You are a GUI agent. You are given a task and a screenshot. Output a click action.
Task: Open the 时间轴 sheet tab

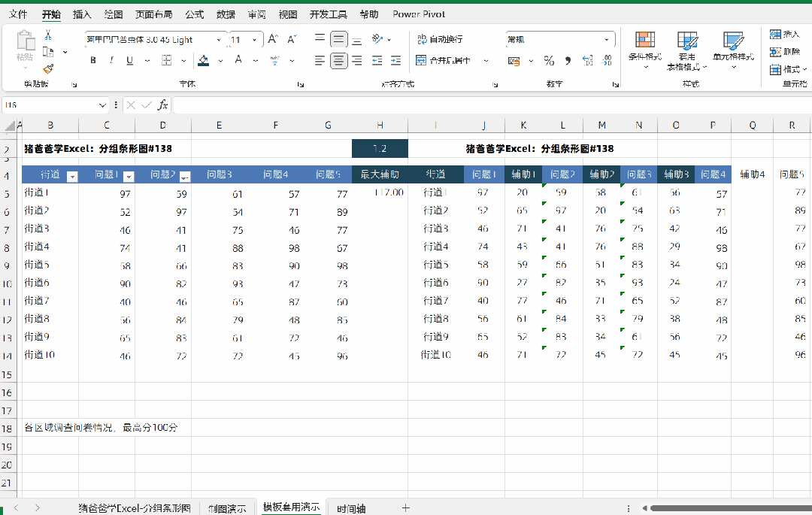pyautogui.click(x=351, y=508)
